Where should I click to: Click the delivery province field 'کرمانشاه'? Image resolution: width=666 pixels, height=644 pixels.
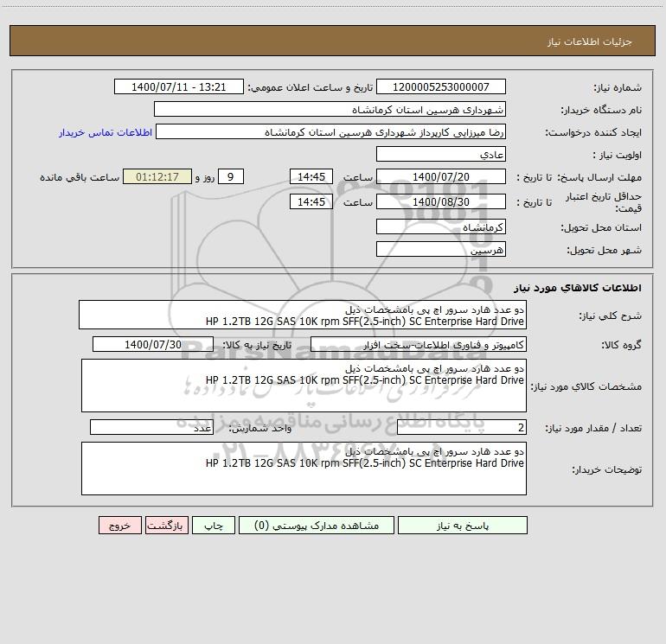(x=441, y=226)
